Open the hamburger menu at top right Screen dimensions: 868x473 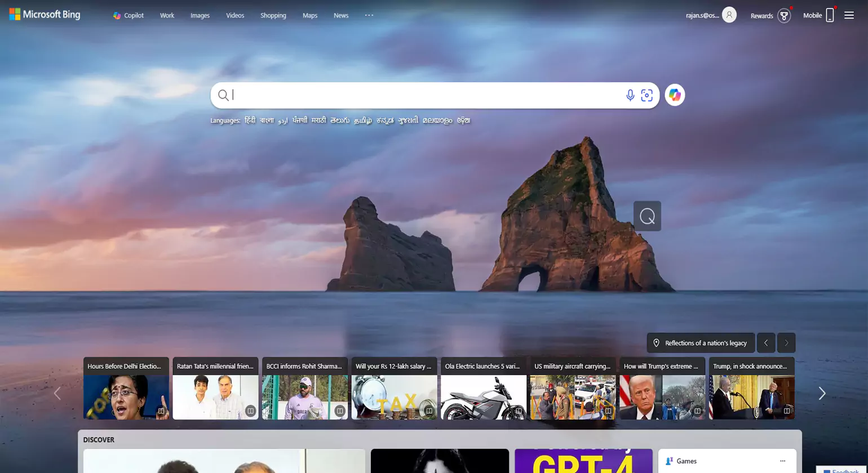pyautogui.click(x=849, y=15)
